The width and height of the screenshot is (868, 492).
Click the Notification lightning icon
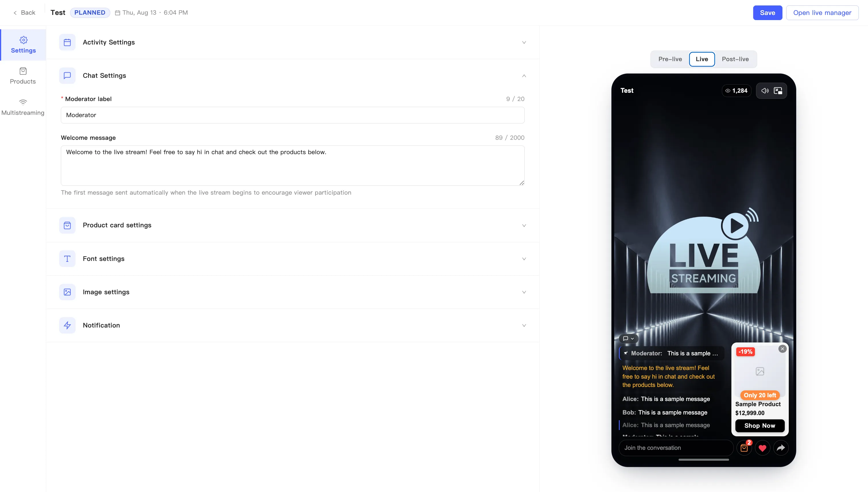67,326
